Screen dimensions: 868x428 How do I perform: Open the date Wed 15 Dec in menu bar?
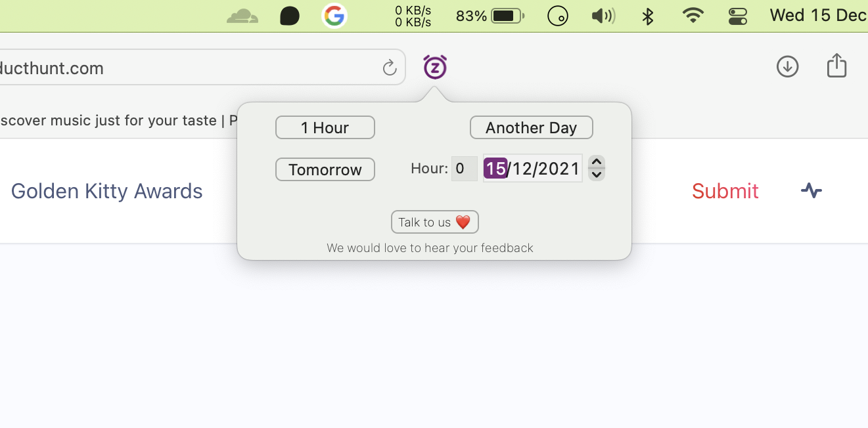818,15
